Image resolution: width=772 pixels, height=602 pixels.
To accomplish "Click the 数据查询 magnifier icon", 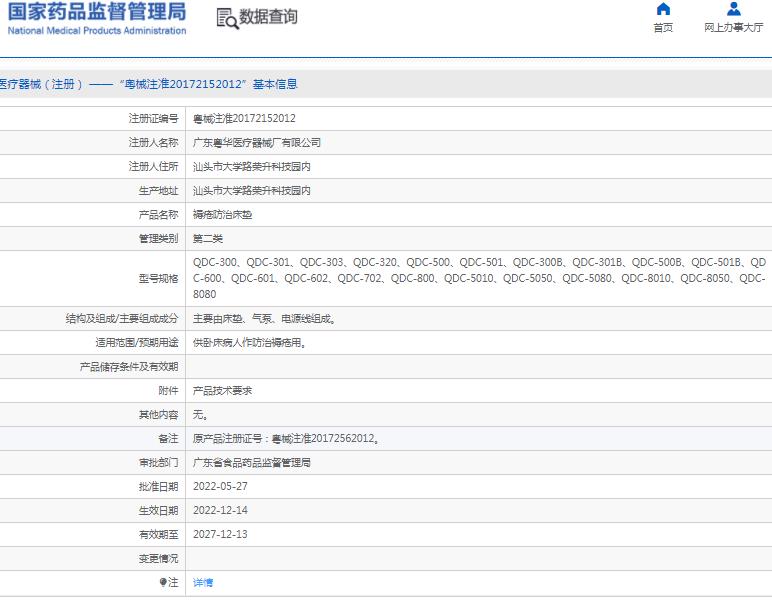I will pos(227,18).
